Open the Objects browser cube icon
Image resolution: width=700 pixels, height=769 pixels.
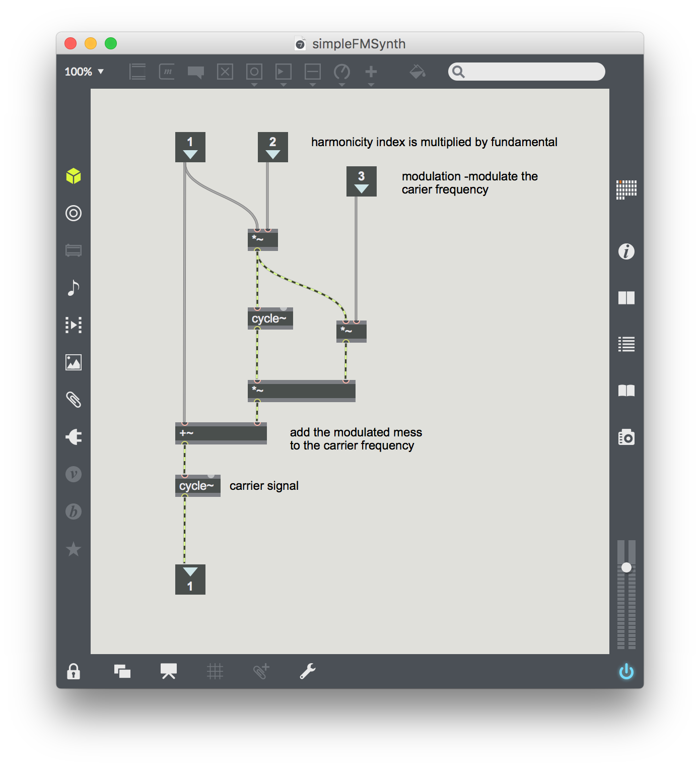tap(74, 176)
